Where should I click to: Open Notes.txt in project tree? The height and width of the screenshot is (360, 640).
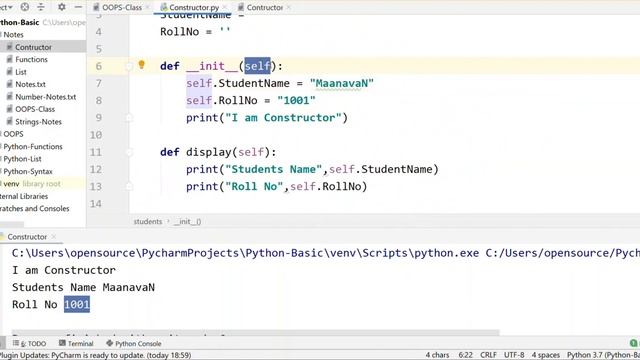coord(30,84)
